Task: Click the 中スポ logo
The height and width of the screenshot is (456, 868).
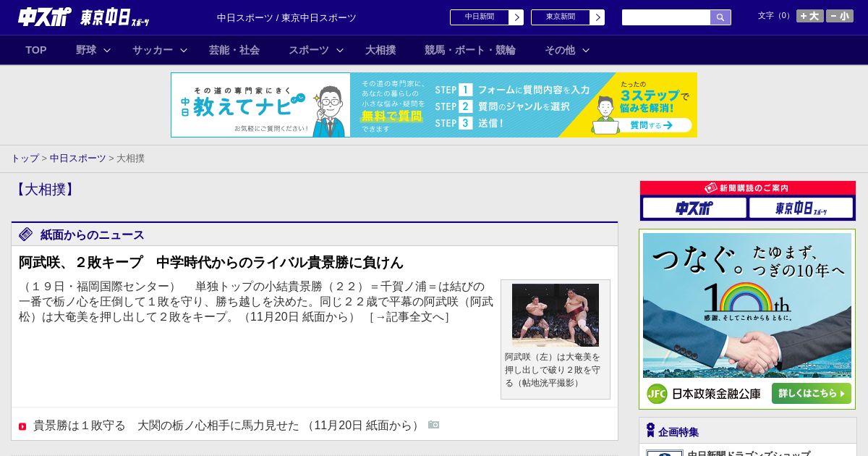Action: click(45, 17)
